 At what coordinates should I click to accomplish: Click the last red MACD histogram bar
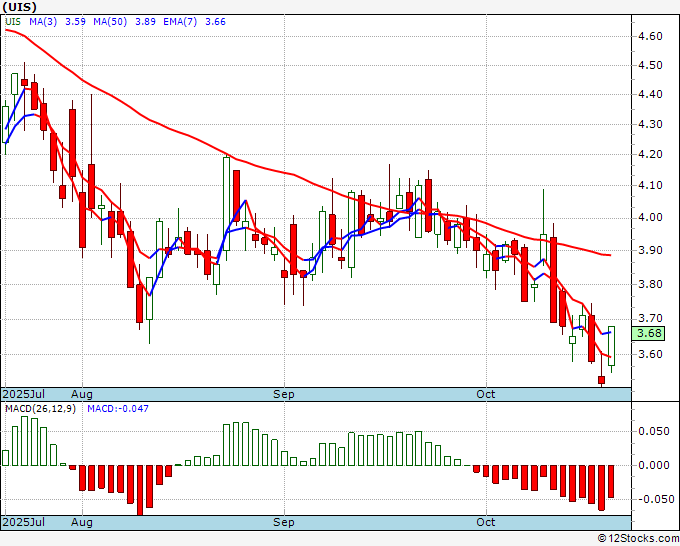tap(611, 481)
